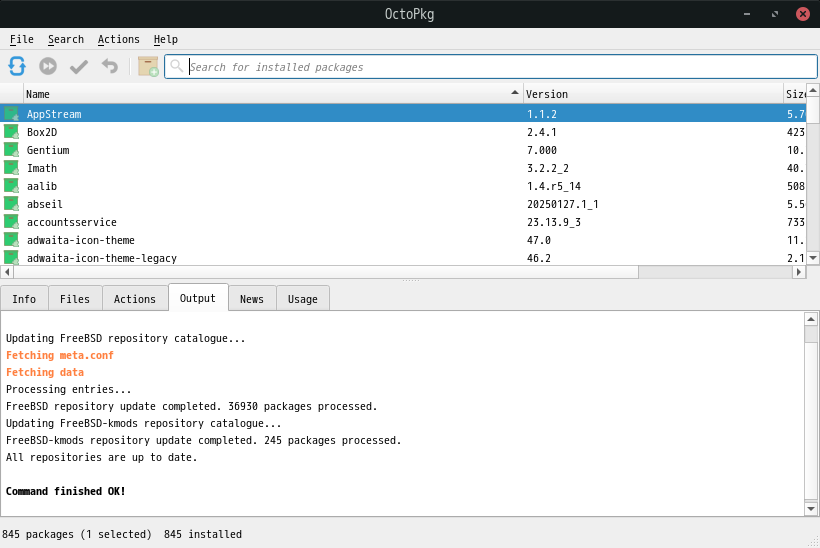The image size is (820, 548).
Task: Click the magnifier icon in search box
Action: point(177,66)
